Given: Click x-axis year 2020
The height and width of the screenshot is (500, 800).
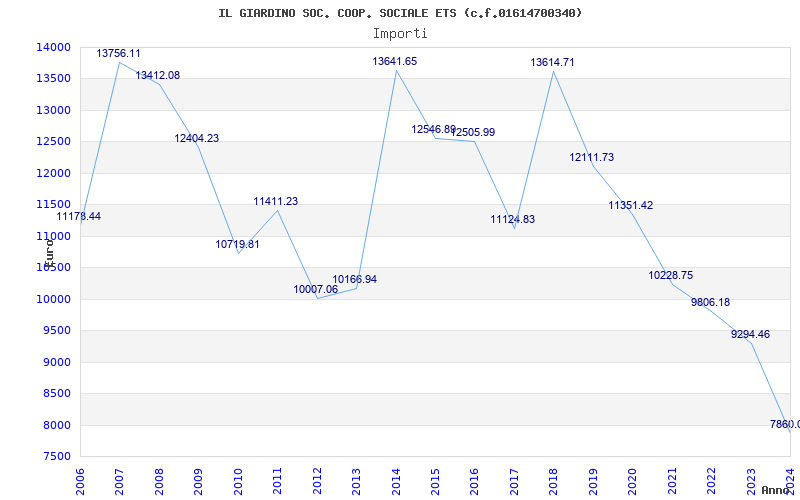Looking at the screenshot, I should (x=633, y=481).
